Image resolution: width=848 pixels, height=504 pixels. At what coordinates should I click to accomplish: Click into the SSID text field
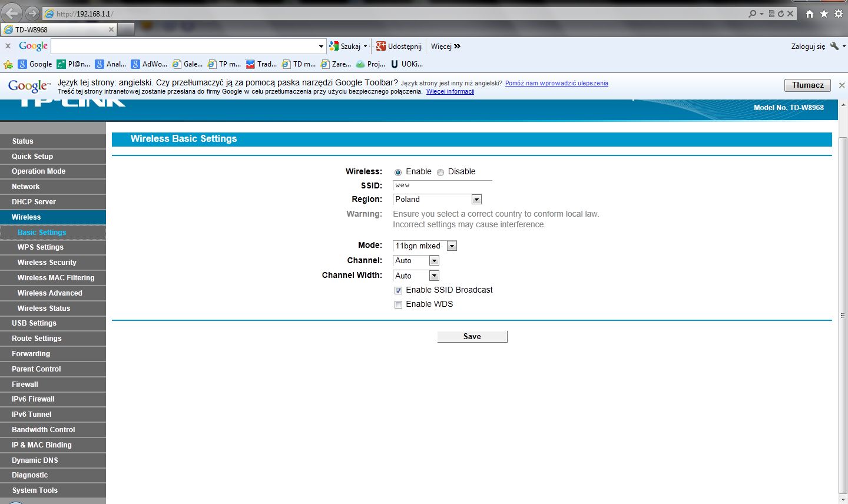click(x=442, y=185)
